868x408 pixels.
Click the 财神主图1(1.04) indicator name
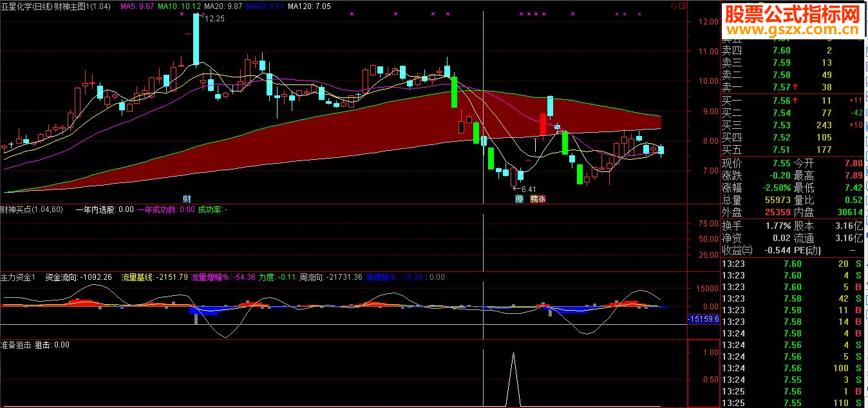(x=82, y=6)
